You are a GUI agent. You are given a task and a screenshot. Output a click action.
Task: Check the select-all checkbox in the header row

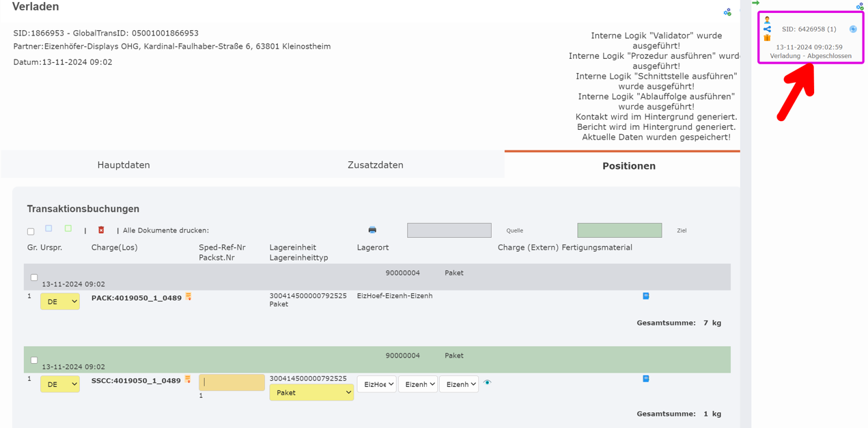point(30,232)
